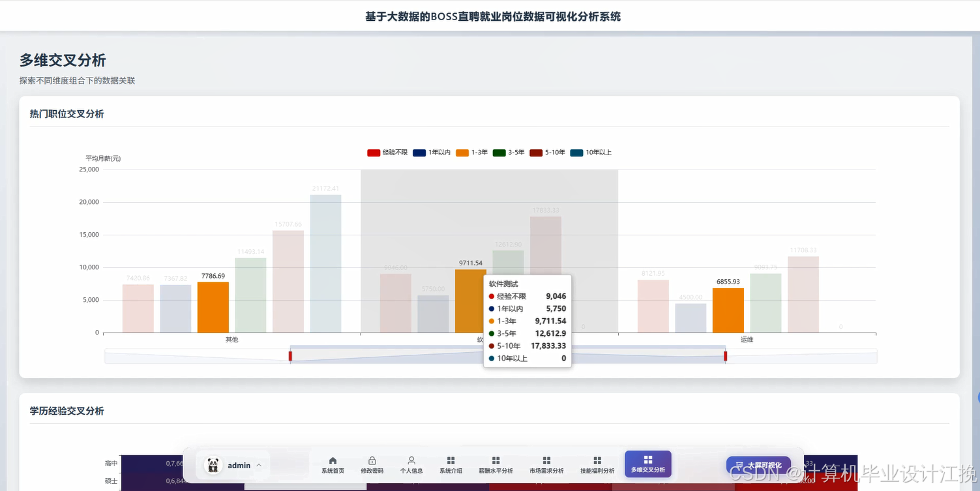
Task: Click 其他 x-axis category label
Action: tap(232, 340)
